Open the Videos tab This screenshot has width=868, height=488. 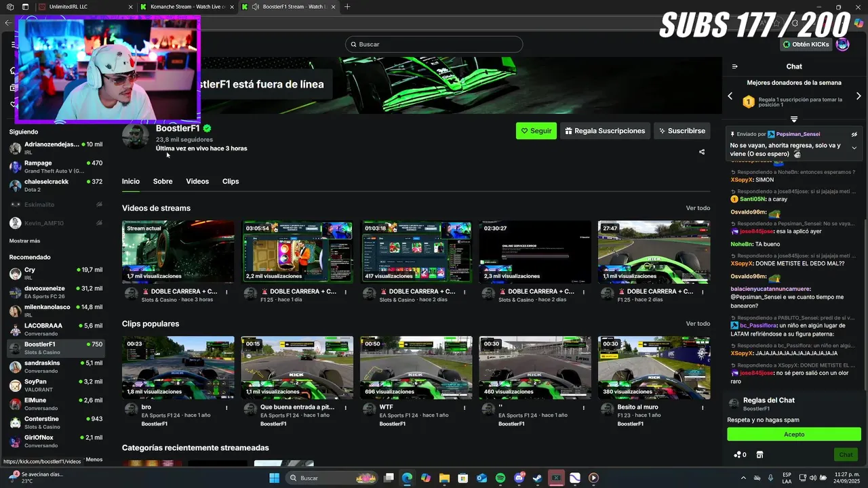(197, 182)
